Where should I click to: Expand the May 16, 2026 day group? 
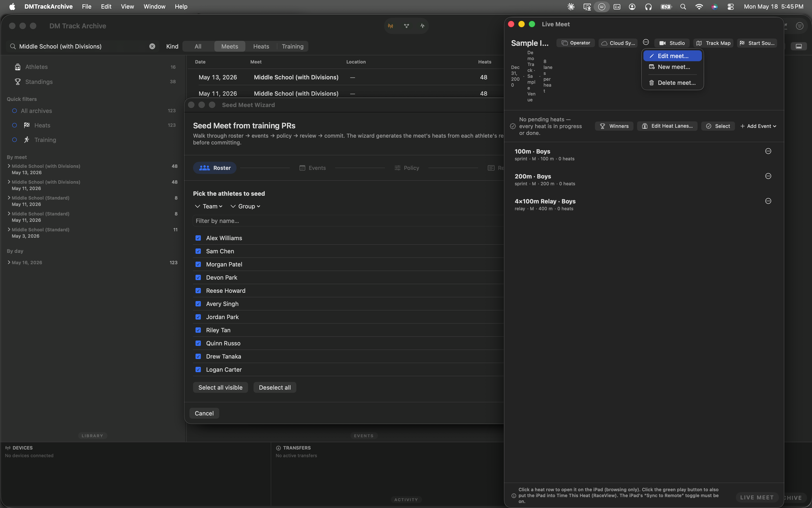click(x=9, y=262)
